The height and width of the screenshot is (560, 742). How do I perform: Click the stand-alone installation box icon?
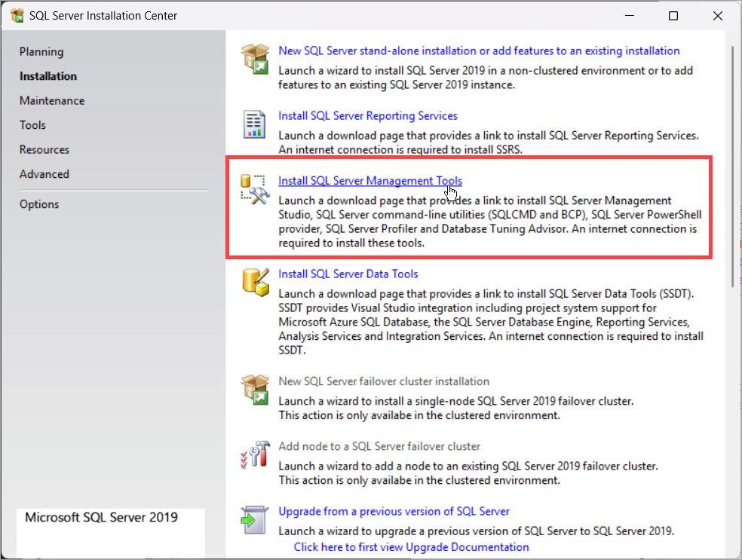click(x=255, y=59)
